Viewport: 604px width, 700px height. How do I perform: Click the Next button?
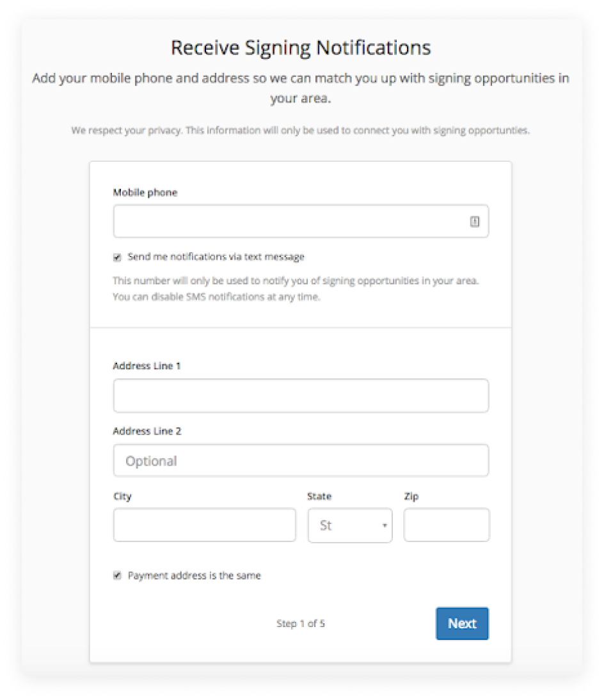click(462, 623)
